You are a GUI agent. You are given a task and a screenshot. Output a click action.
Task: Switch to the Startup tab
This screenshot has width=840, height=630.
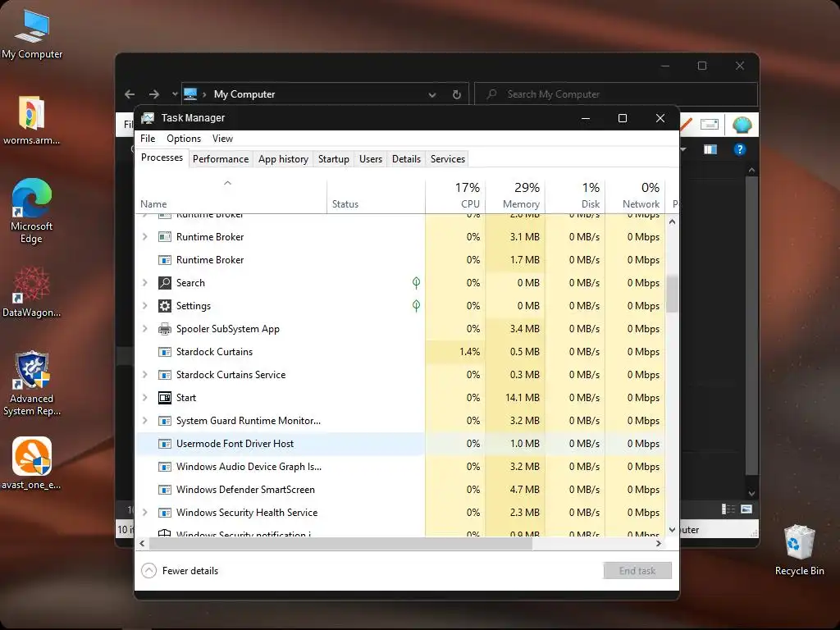click(x=333, y=159)
